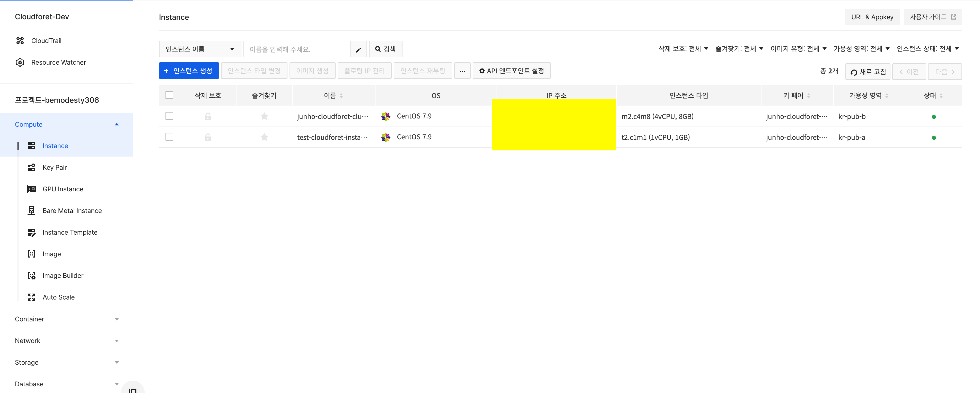Image resolution: width=980 pixels, height=393 pixels.
Task: Click the instance name search input field
Action: [297, 49]
